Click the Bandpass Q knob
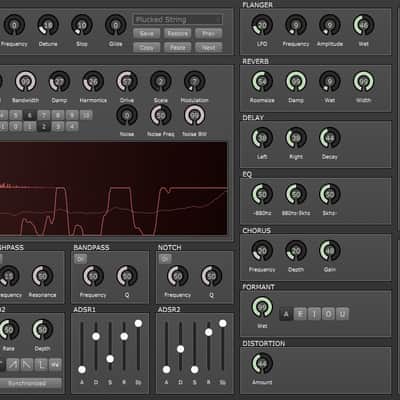The width and height of the screenshot is (400, 400). (x=127, y=276)
